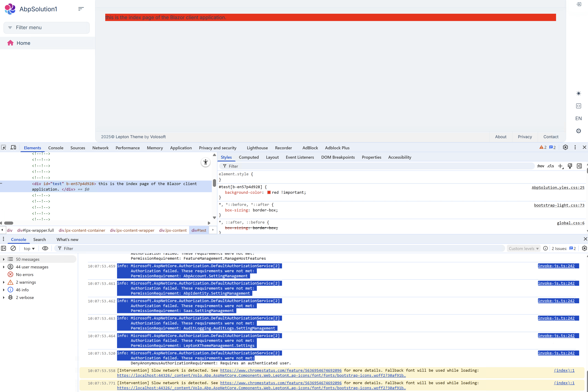Click the Styles Filter input
Viewport: 588px width, 392px height.
[377, 166]
